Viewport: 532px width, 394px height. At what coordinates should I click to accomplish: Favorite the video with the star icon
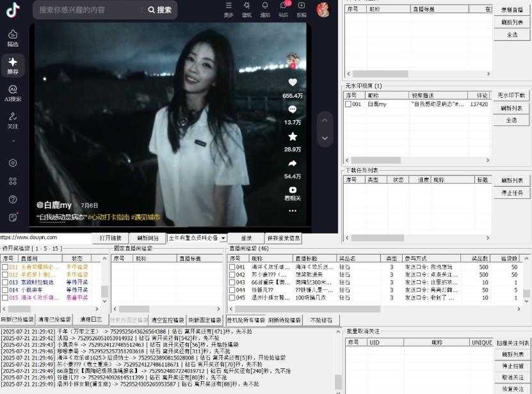tap(293, 136)
